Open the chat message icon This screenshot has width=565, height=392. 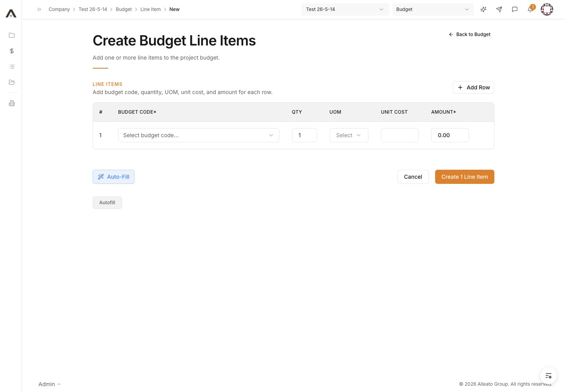click(515, 9)
